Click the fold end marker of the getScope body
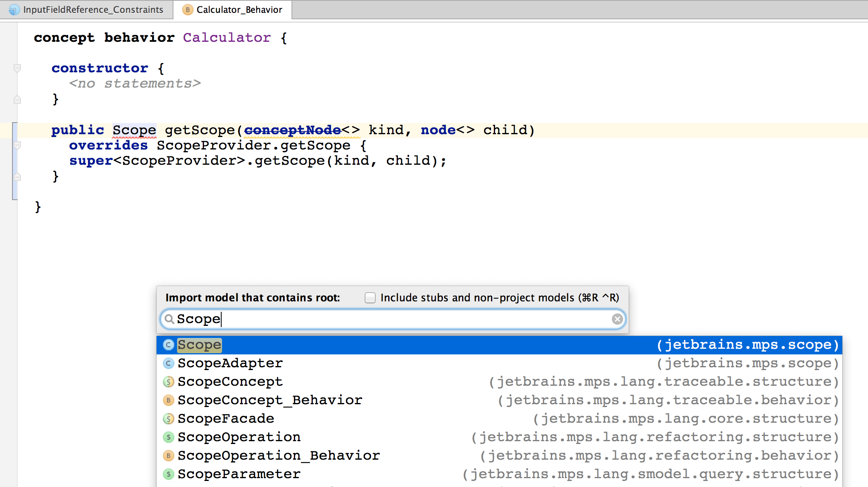The image size is (868, 487). (x=17, y=176)
